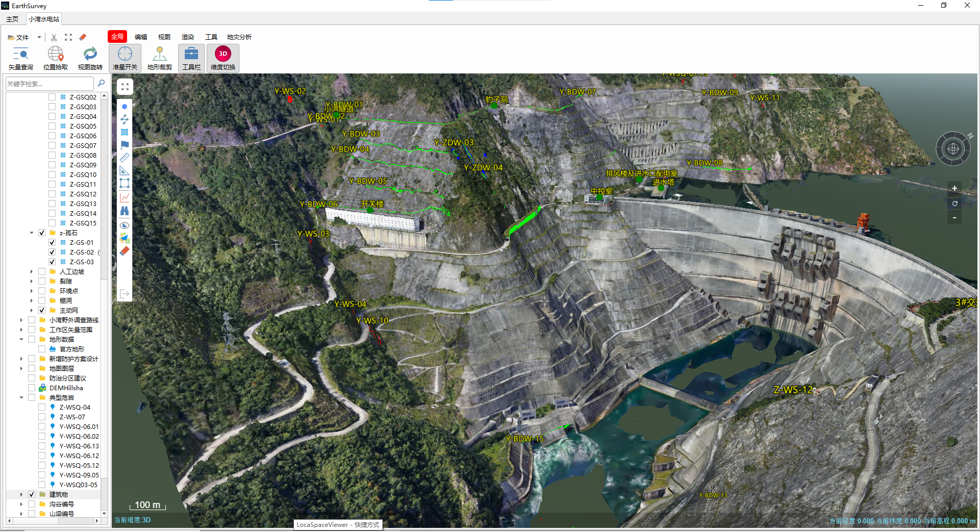Click the keyword search magnifier icon

click(101, 83)
